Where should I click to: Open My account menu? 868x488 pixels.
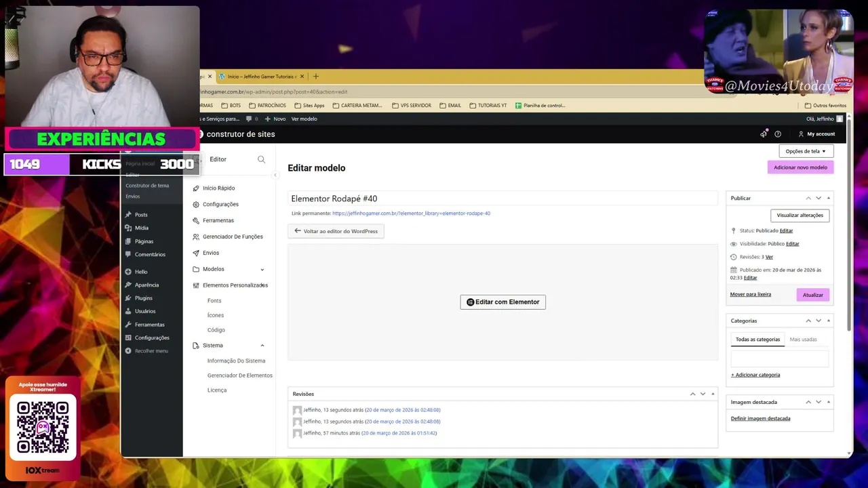pyautogui.click(x=816, y=134)
